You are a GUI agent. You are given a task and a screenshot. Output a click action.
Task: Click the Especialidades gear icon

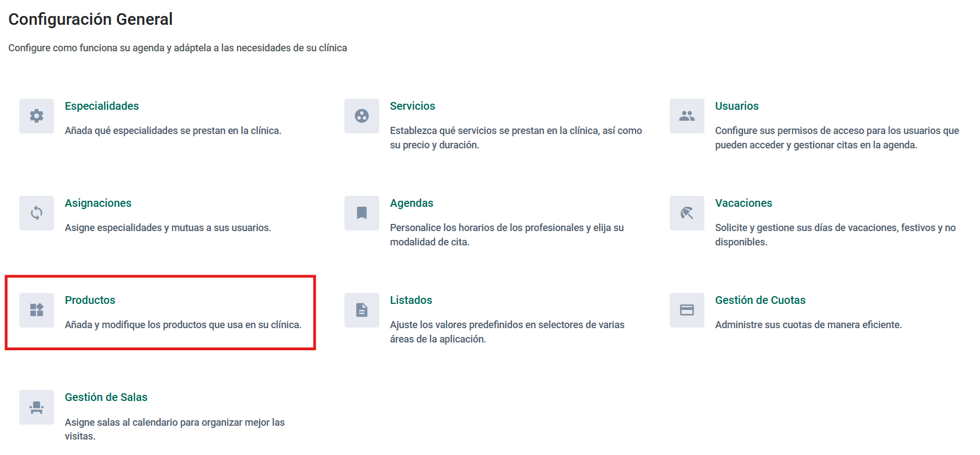(36, 116)
